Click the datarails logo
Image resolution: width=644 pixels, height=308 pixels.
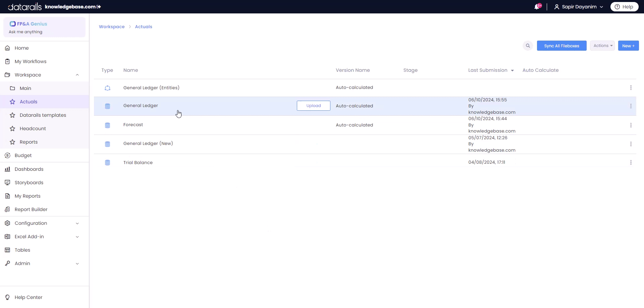pyautogui.click(x=25, y=7)
